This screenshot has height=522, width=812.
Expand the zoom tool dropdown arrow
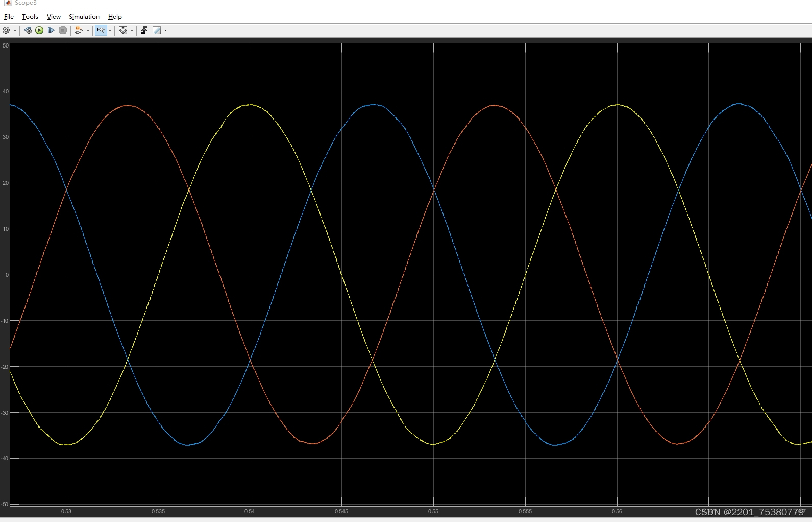click(110, 31)
